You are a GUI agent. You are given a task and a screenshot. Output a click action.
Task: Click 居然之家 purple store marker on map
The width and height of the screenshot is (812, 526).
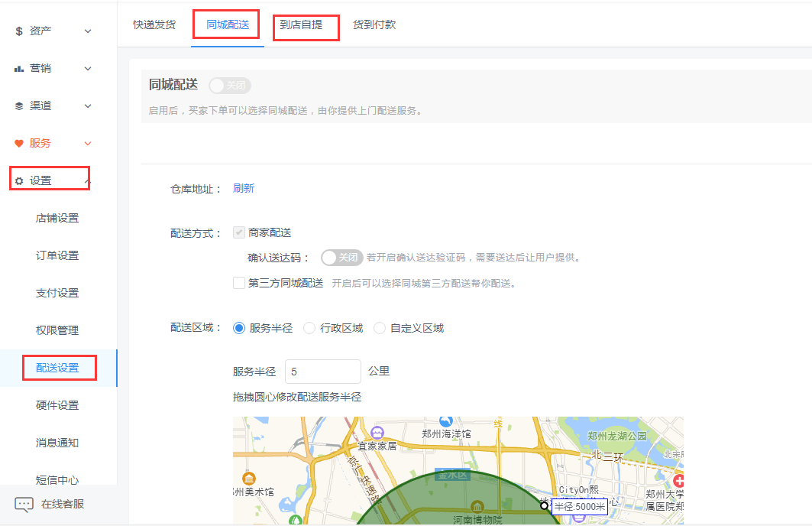click(x=377, y=433)
